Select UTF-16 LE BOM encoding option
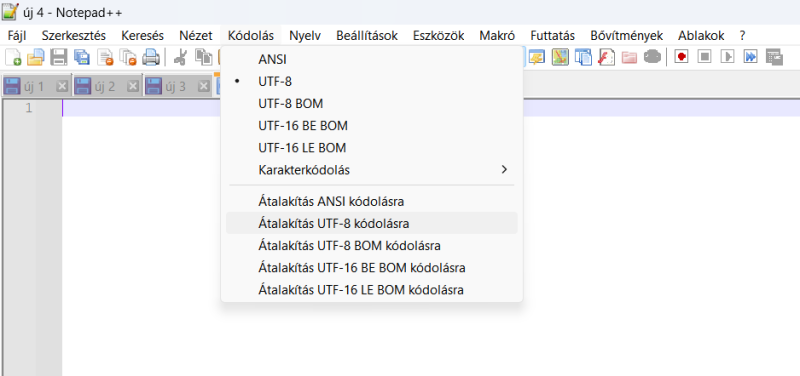Screen dimensions: 800x376 pyautogui.click(x=371, y=148)
